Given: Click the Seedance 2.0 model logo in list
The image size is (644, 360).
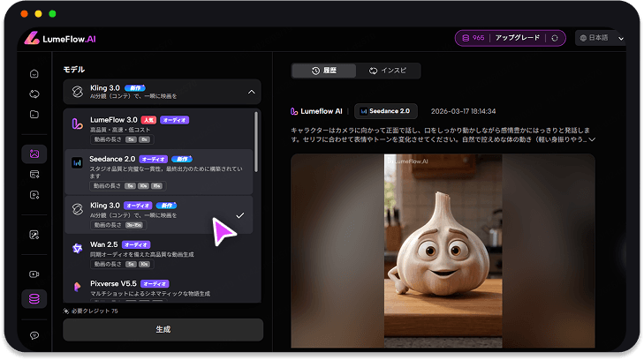Looking at the screenshot, I should (77, 162).
